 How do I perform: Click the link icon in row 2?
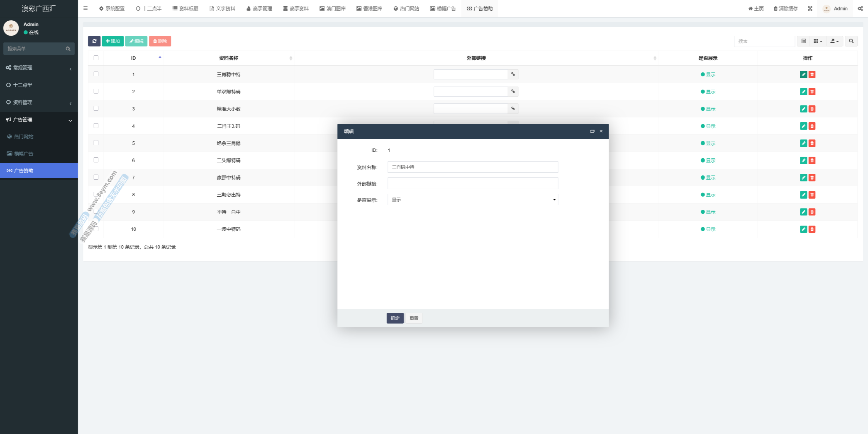click(x=513, y=91)
